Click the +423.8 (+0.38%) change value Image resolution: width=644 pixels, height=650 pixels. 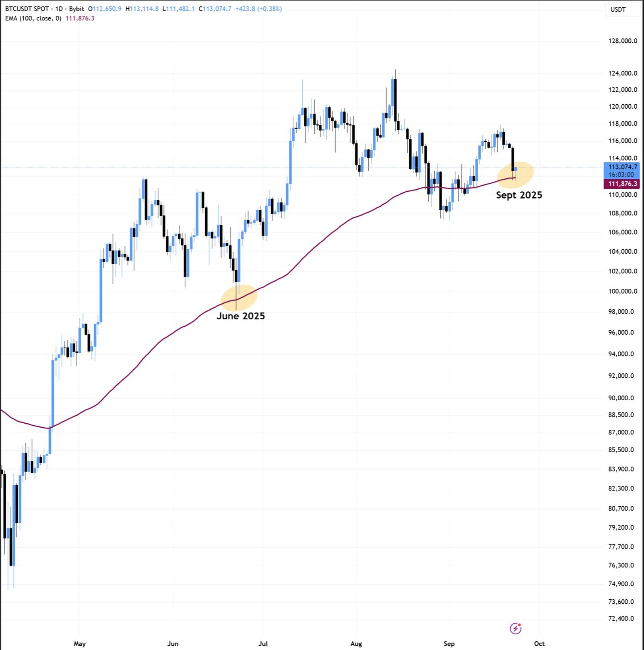point(258,9)
